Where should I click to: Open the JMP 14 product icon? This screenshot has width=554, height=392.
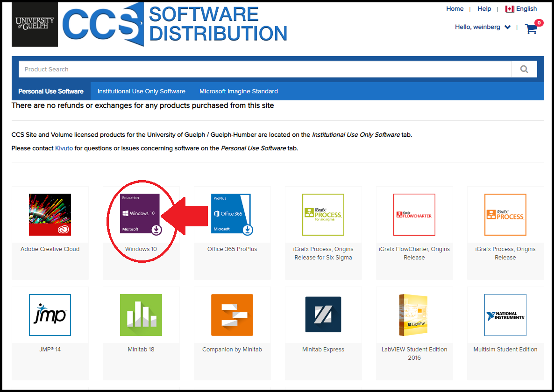[50, 315]
